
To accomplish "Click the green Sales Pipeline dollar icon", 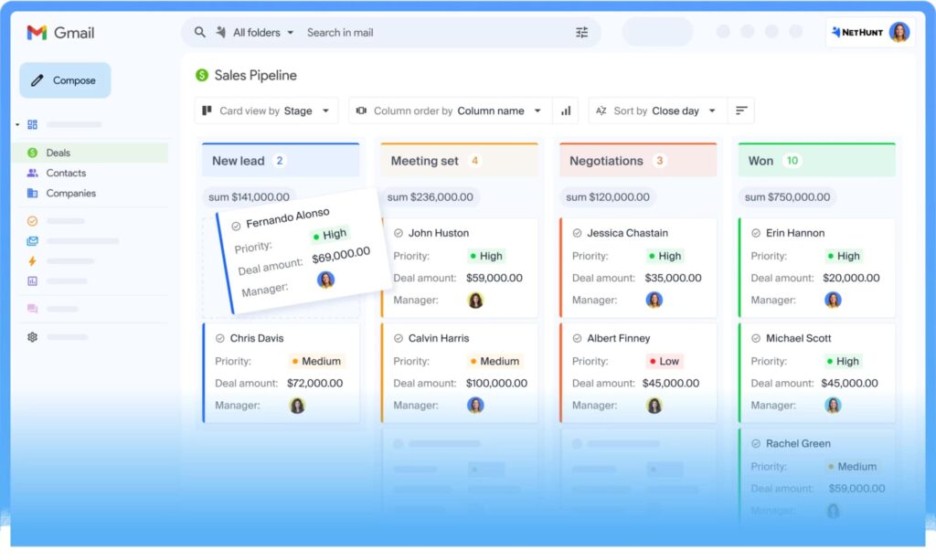I will (x=202, y=76).
